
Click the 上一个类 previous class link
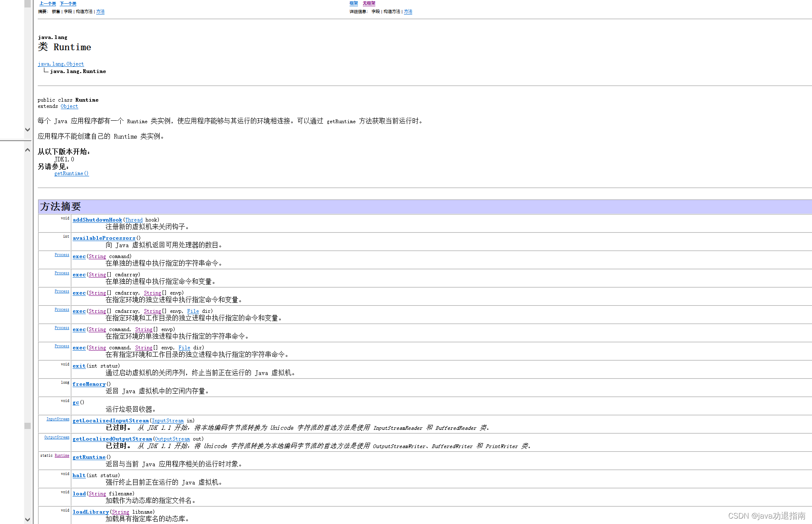click(x=47, y=3)
